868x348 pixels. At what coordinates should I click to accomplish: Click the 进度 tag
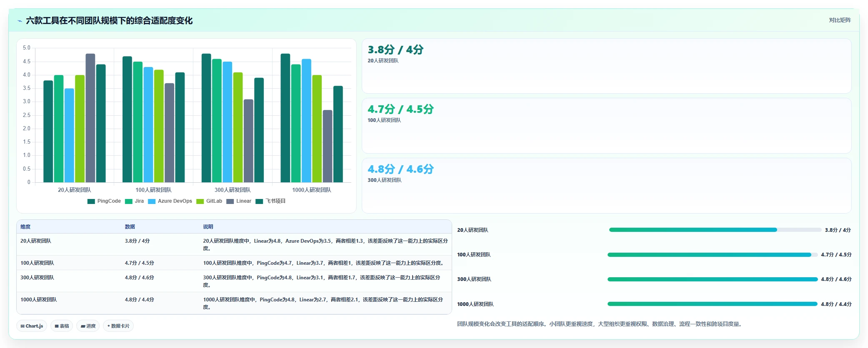(88, 326)
